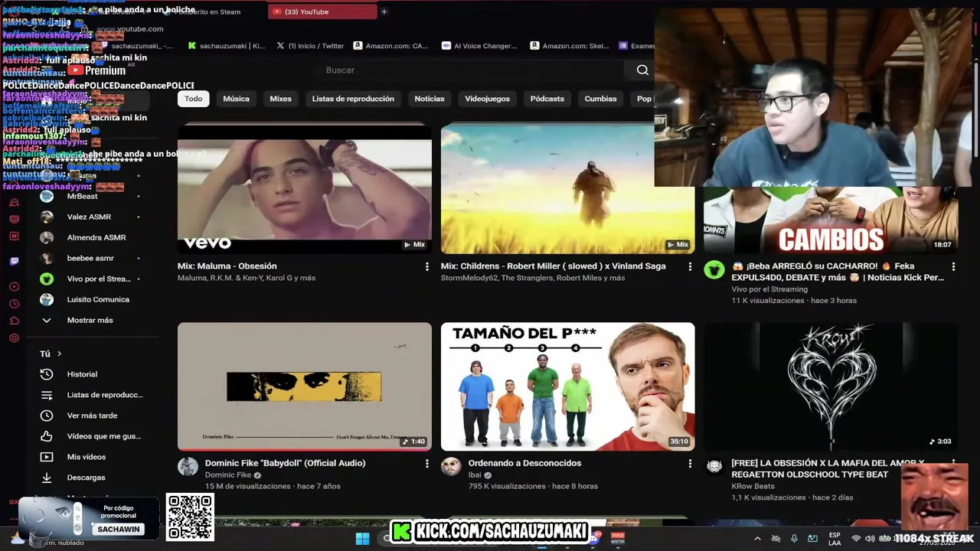Click the Listas de reproducción playlist icon

point(47,395)
